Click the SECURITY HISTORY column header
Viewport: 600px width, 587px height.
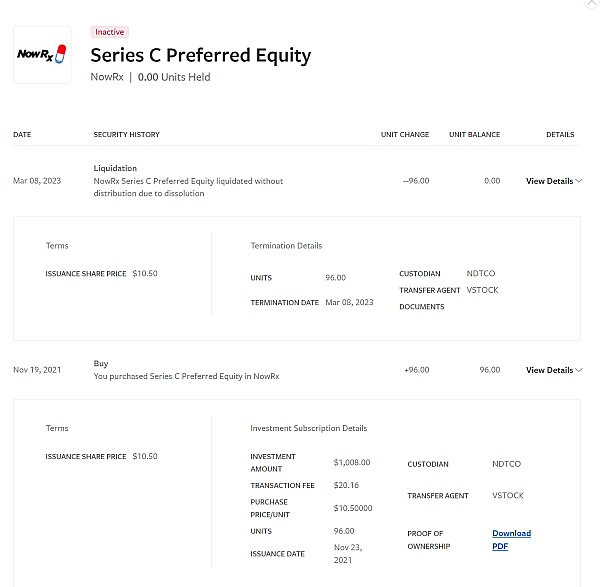click(126, 134)
